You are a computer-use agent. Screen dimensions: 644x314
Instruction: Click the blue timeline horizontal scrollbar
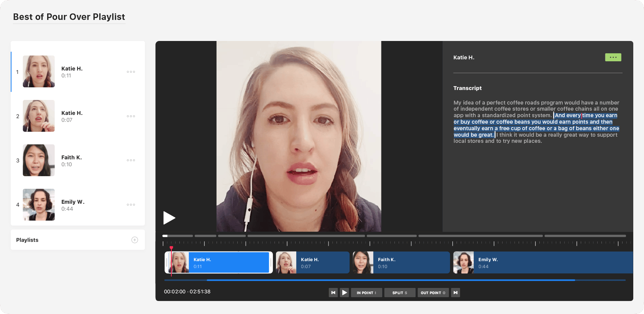pyautogui.click(x=391, y=280)
